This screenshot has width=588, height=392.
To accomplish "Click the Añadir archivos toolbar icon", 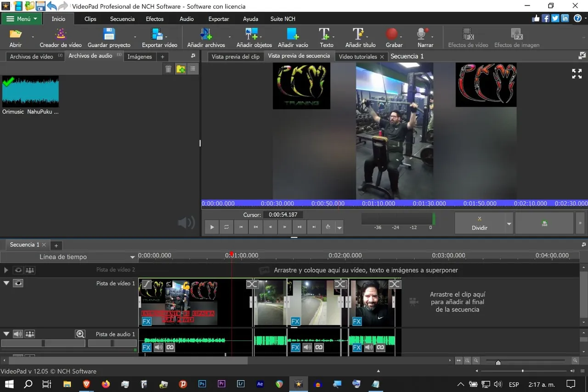I will coord(206,35).
